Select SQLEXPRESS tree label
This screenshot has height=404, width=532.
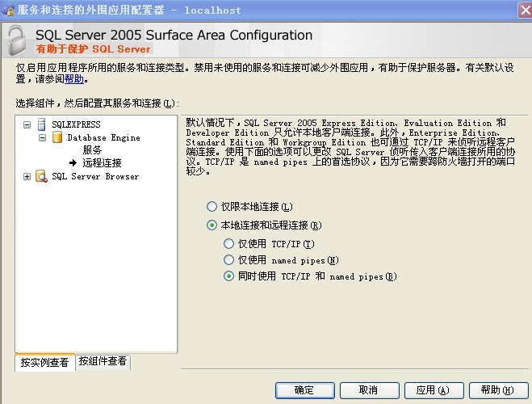pyautogui.click(x=77, y=124)
